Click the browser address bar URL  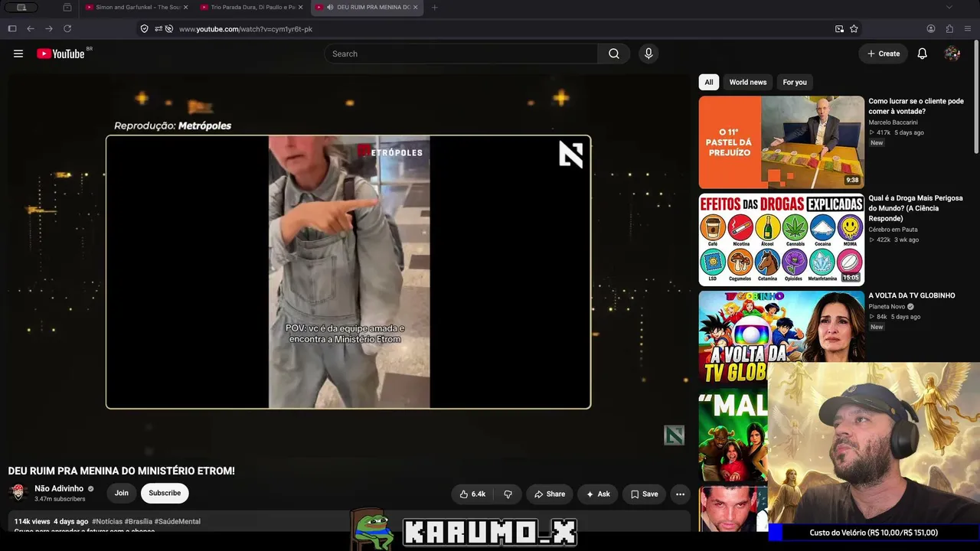tap(246, 29)
